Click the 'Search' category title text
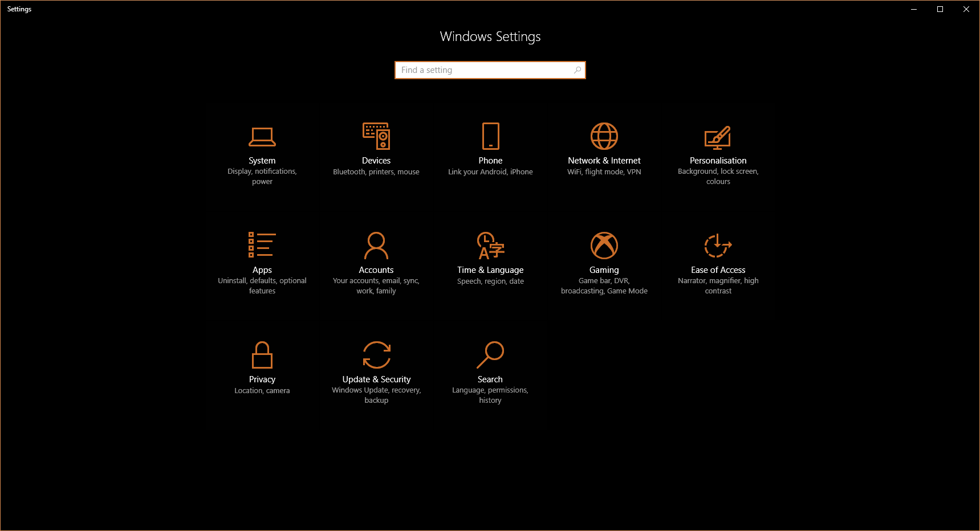Image resolution: width=980 pixels, height=531 pixels. 490,379
